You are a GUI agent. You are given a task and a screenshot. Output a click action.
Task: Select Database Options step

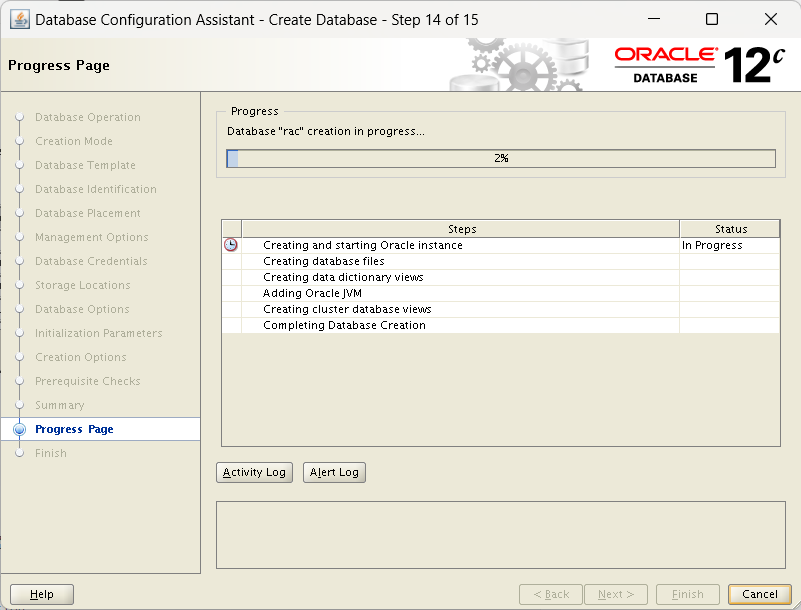click(82, 310)
